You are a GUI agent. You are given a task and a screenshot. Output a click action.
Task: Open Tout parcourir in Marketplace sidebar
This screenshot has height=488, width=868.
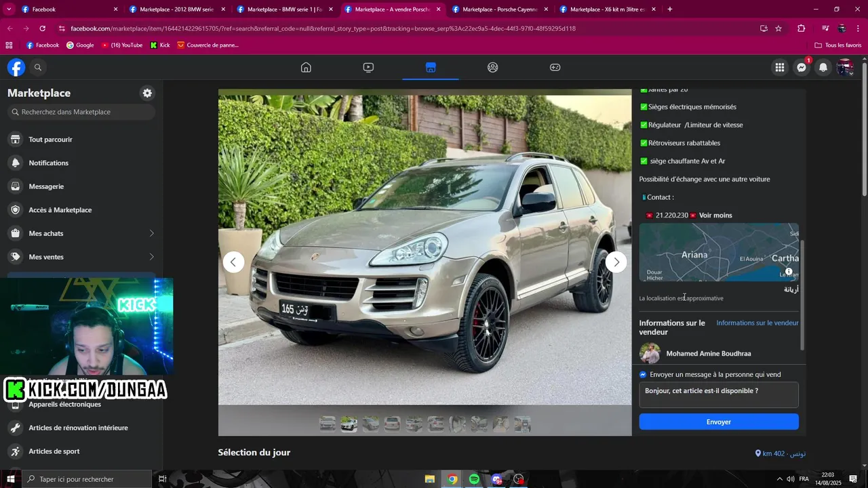click(x=81, y=140)
